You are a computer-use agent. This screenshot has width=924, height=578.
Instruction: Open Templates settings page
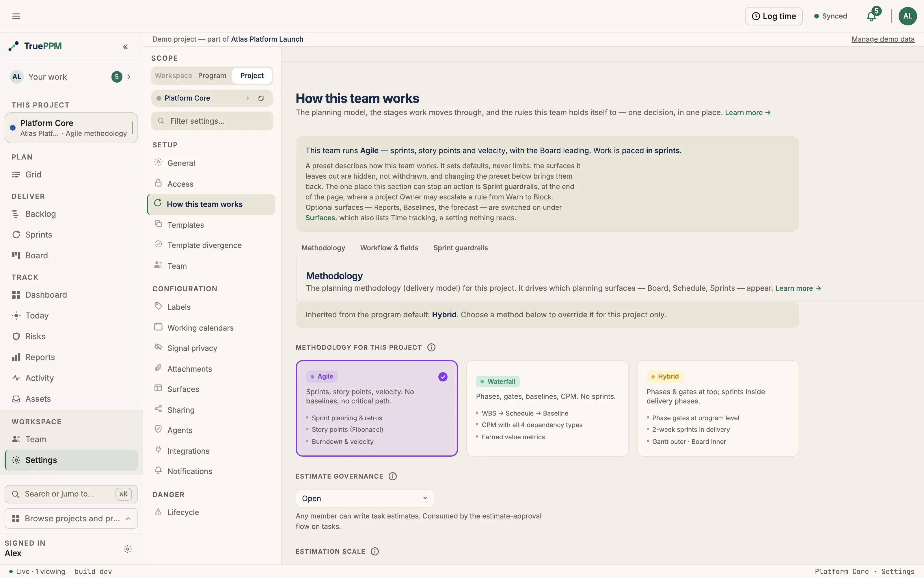pyautogui.click(x=211, y=225)
